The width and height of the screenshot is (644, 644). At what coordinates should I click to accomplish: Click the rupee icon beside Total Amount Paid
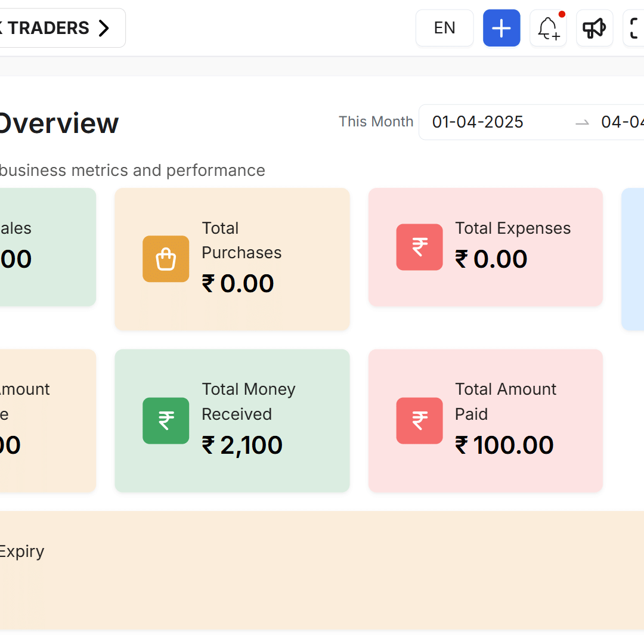click(x=419, y=420)
